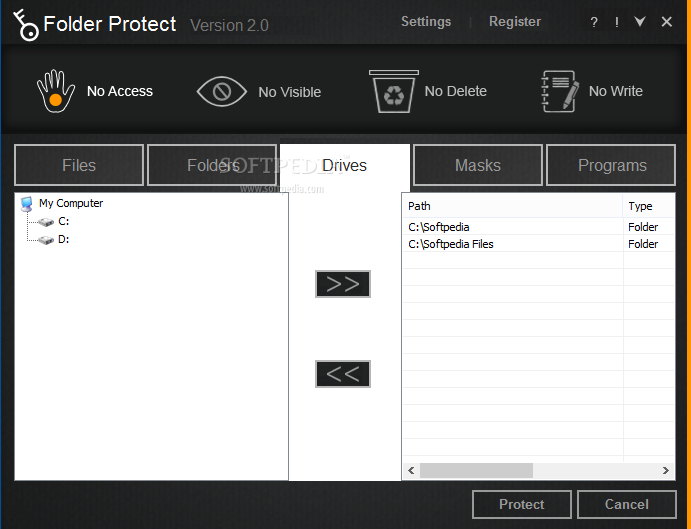The height and width of the screenshot is (529, 691).
Task: Open the Settings menu
Action: pyautogui.click(x=426, y=22)
